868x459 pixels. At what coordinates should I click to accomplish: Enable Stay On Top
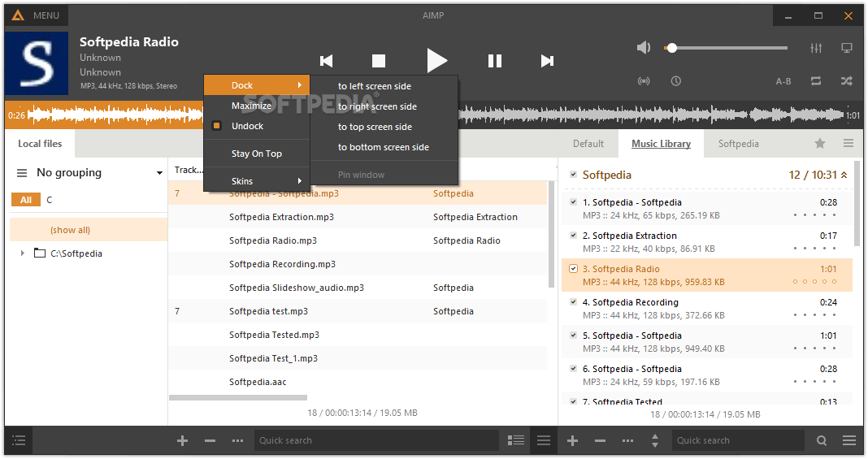pyautogui.click(x=256, y=154)
